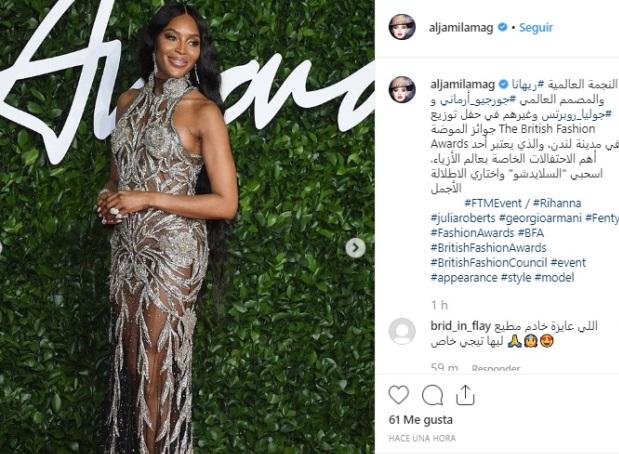Open the HACE UNA HORA timestamp
Image resolution: width=619 pixels, height=454 pixels.
[422, 438]
